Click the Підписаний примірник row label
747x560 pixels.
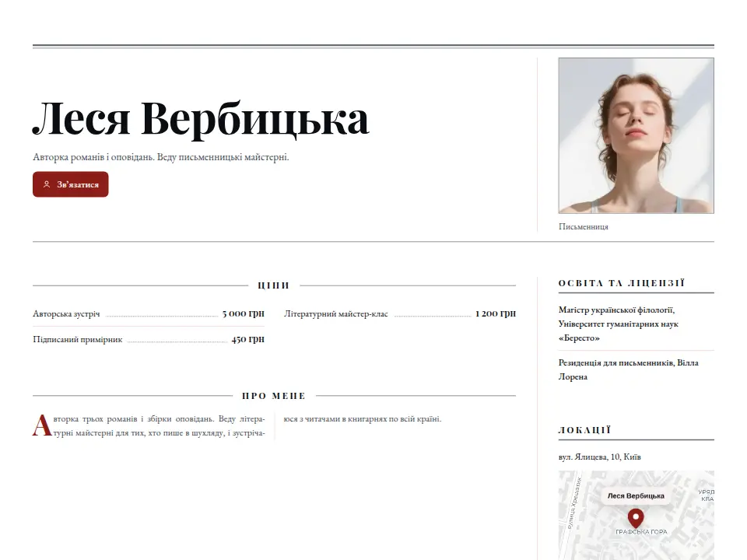(x=78, y=340)
